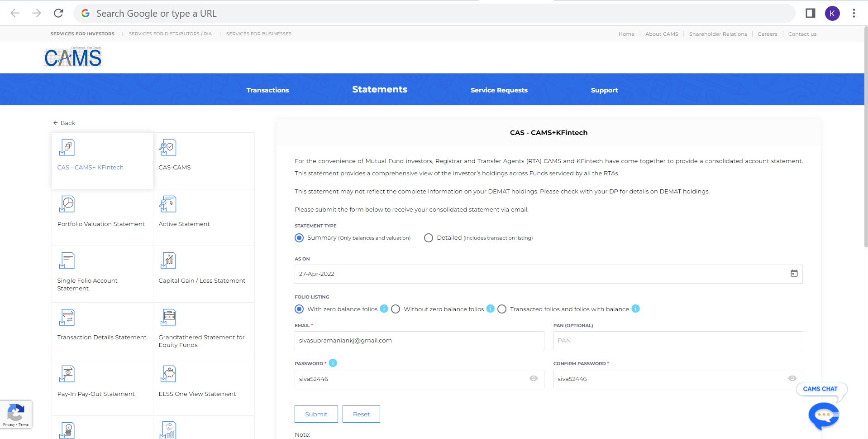Select the Transaction Details Statement icon
Viewport: 868px width, 439px height.
coord(67,317)
